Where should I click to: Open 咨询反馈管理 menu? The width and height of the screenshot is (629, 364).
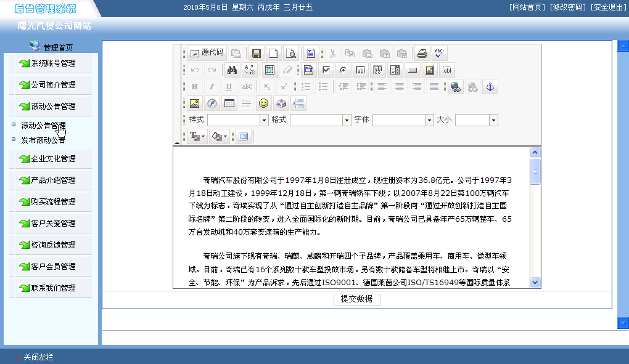coord(54,245)
